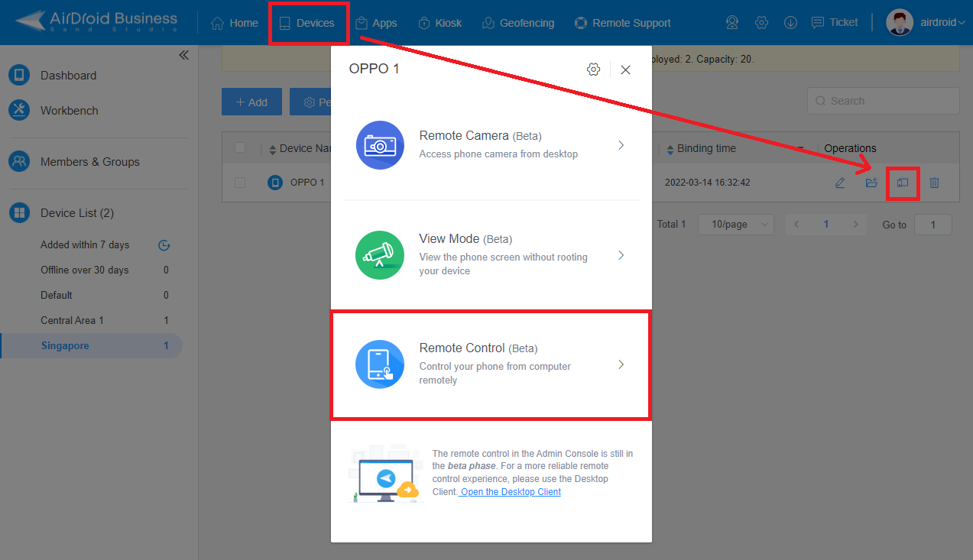Click the refresh icon beside Added within 7 days

click(164, 245)
